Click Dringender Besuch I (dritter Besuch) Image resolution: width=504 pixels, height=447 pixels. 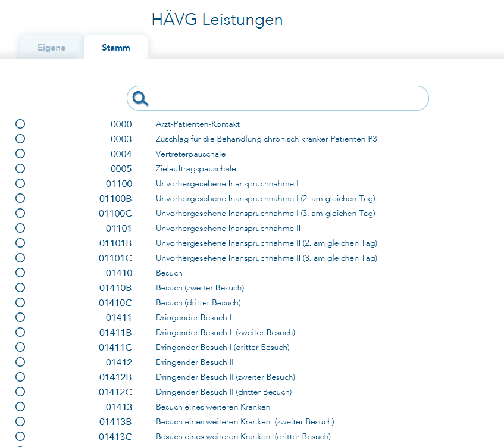coord(223,348)
